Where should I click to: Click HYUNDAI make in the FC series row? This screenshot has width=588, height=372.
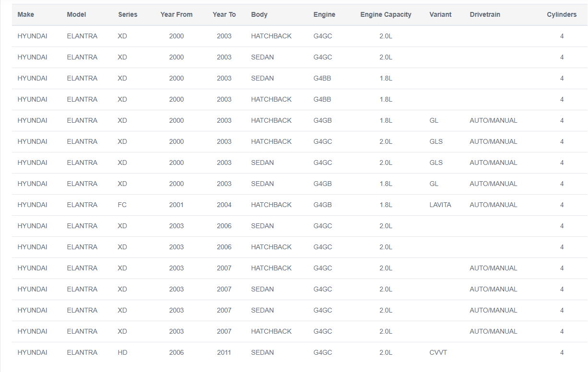tap(32, 205)
